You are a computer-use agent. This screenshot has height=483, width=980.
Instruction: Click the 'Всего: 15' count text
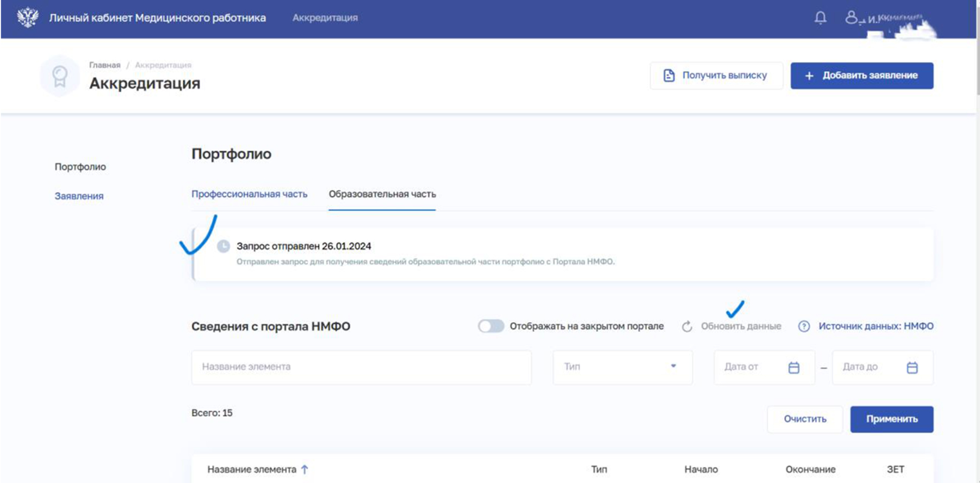(212, 413)
